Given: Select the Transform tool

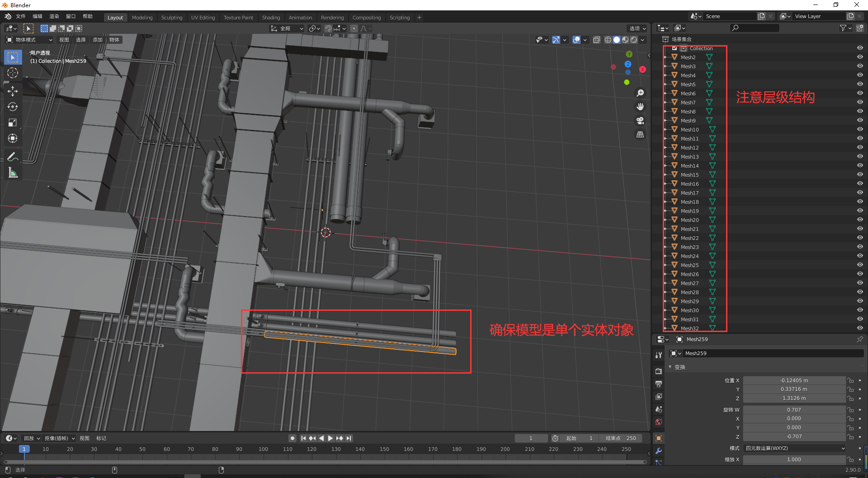Looking at the screenshot, I should click(13, 138).
